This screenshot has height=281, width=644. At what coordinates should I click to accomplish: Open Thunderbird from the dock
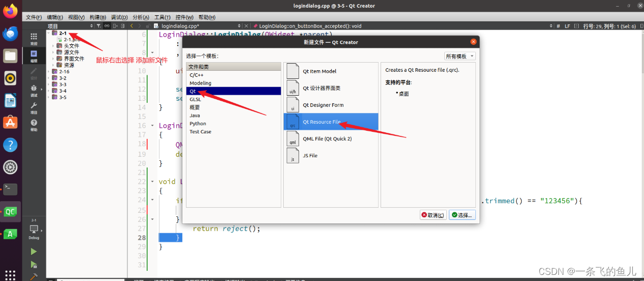click(x=10, y=34)
